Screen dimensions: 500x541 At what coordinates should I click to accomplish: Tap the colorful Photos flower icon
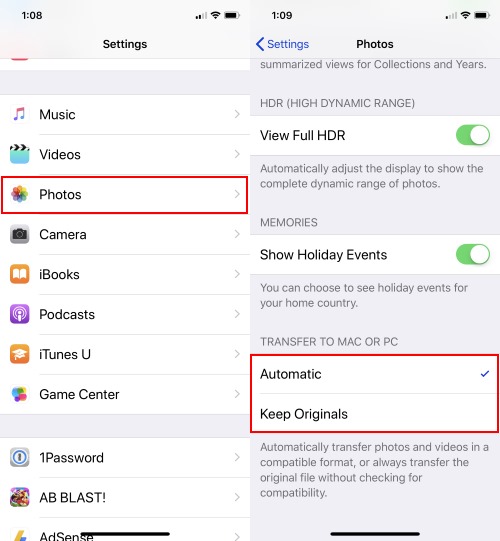19,194
